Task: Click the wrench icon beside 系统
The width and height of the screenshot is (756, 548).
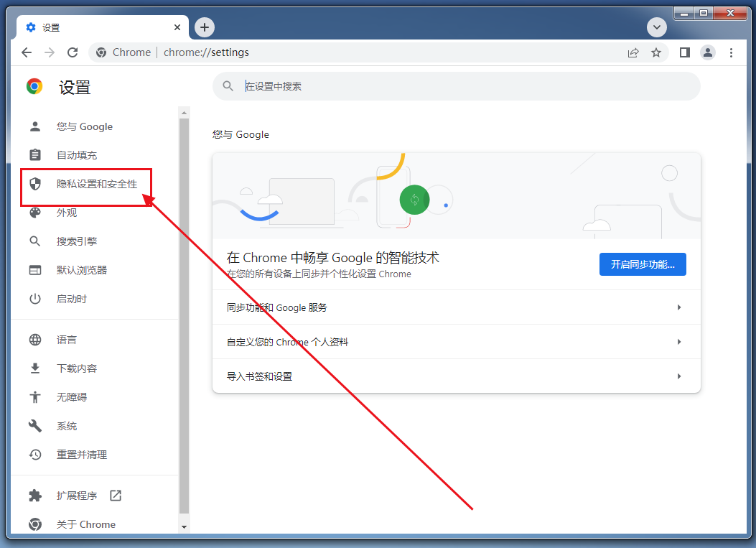Action: point(35,426)
